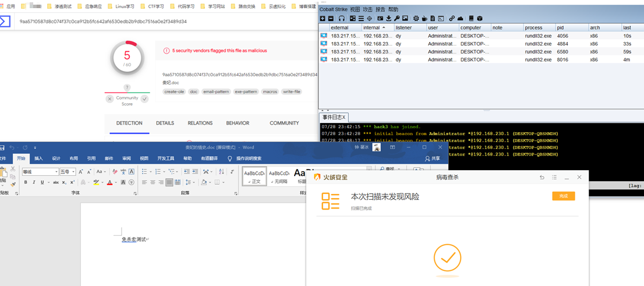
Task: Host a file via chain link icon
Action: click(x=452, y=19)
